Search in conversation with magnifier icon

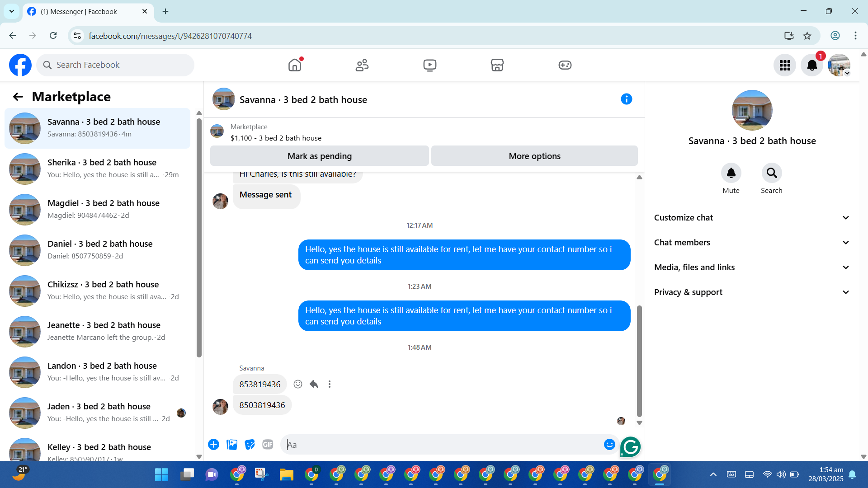pyautogui.click(x=772, y=173)
